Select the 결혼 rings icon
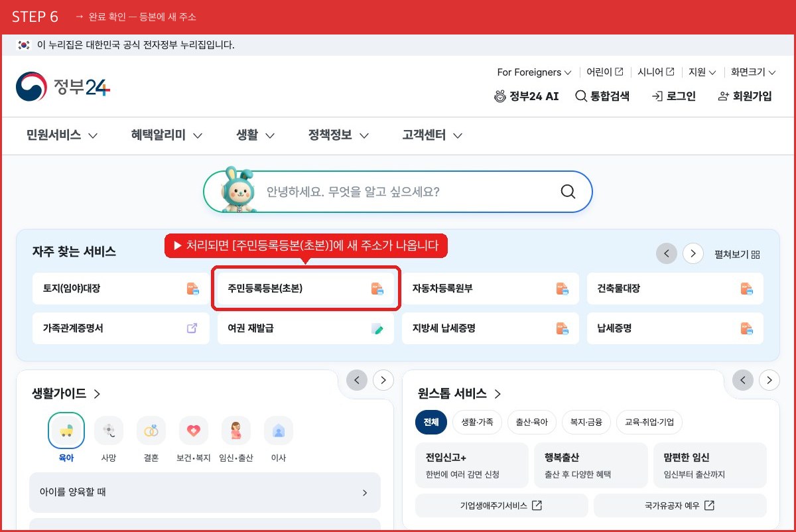This screenshot has width=796, height=532. click(x=151, y=431)
